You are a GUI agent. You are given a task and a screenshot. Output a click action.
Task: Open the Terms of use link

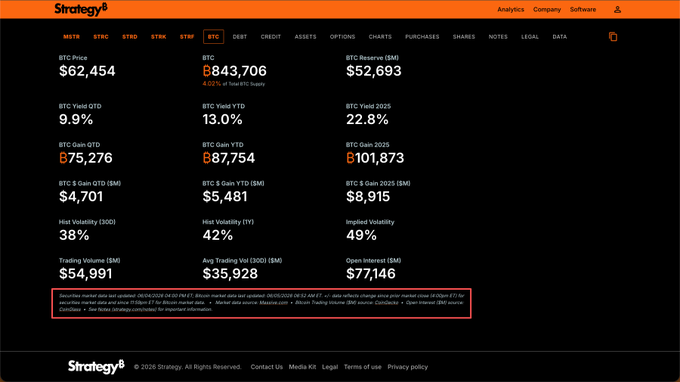(x=363, y=367)
